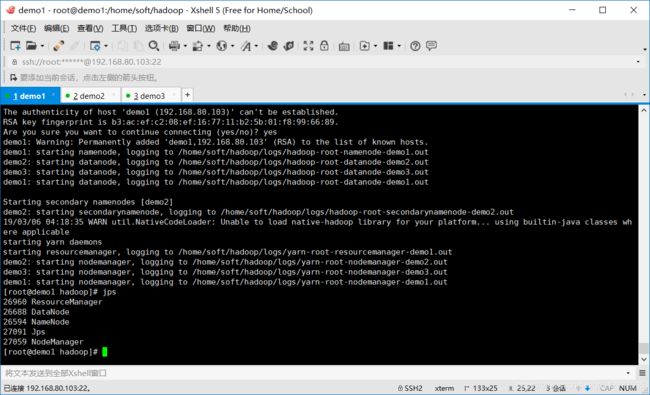Viewport: 650px width, 395px height.
Task: Click the ssh address bar field
Action: pos(323,62)
